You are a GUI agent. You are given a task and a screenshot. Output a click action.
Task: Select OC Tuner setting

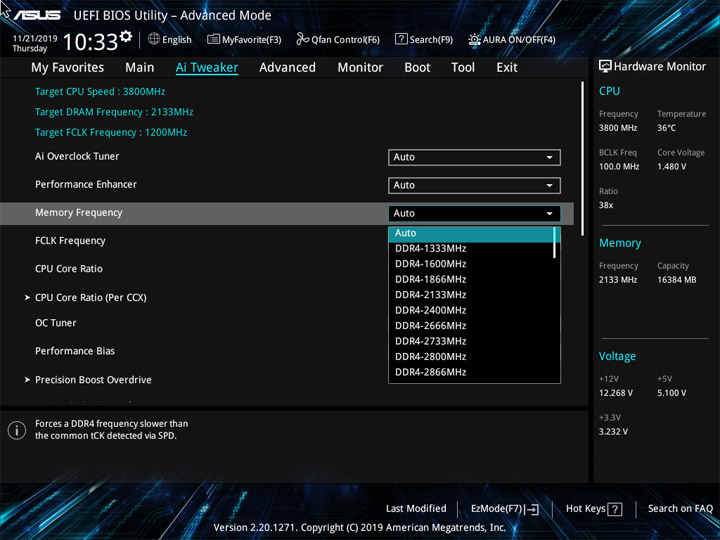click(56, 323)
